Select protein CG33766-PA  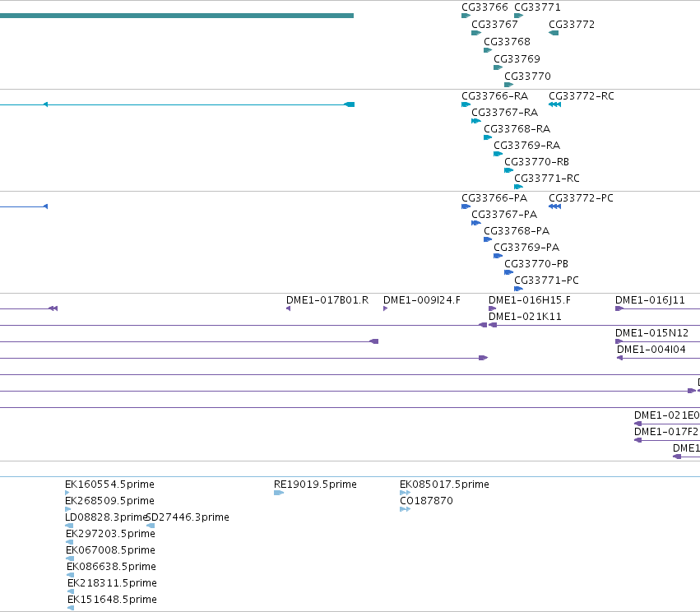tap(494, 198)
